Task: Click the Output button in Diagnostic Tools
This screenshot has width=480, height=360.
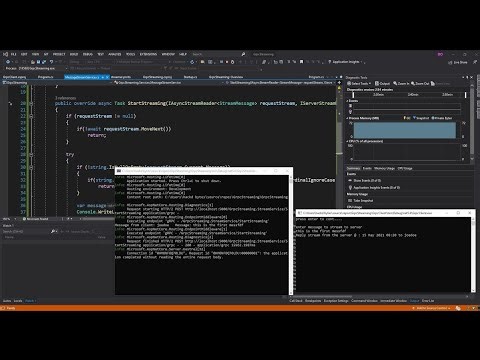Action: tap(382, 83)
